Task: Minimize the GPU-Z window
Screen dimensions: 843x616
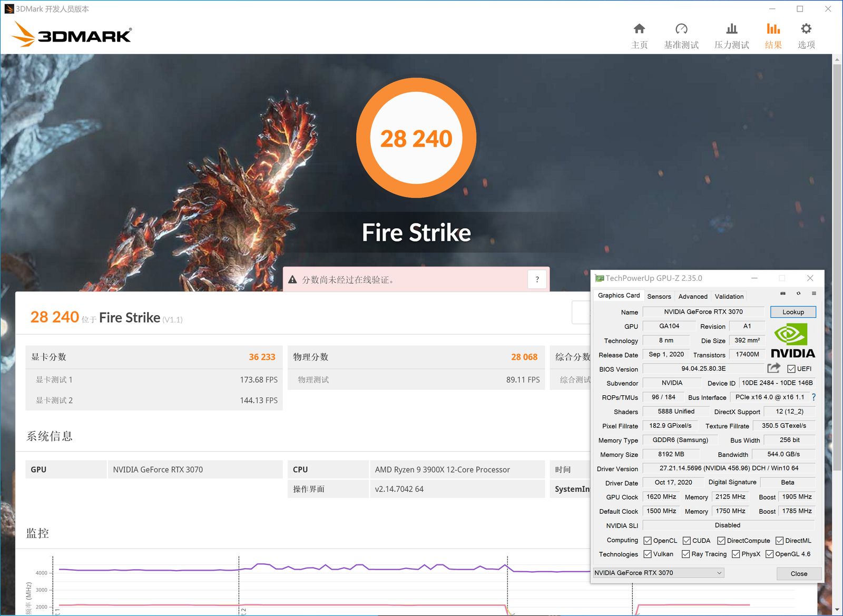Action: click(x=754, y=278)
